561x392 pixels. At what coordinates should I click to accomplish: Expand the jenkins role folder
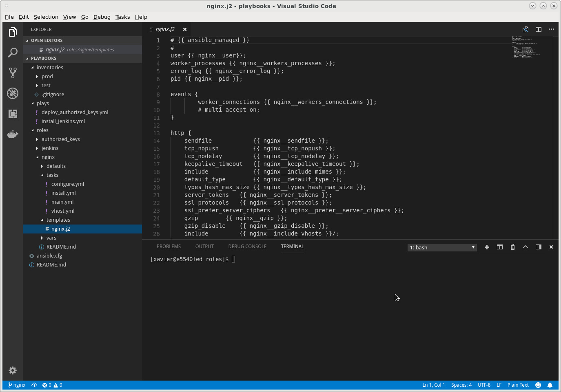pos(82,148)
